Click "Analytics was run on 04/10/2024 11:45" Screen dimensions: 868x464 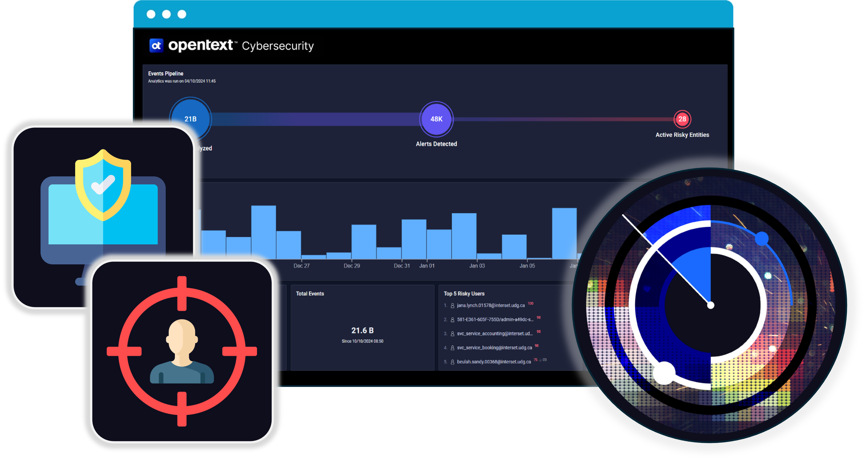[182, 81]
